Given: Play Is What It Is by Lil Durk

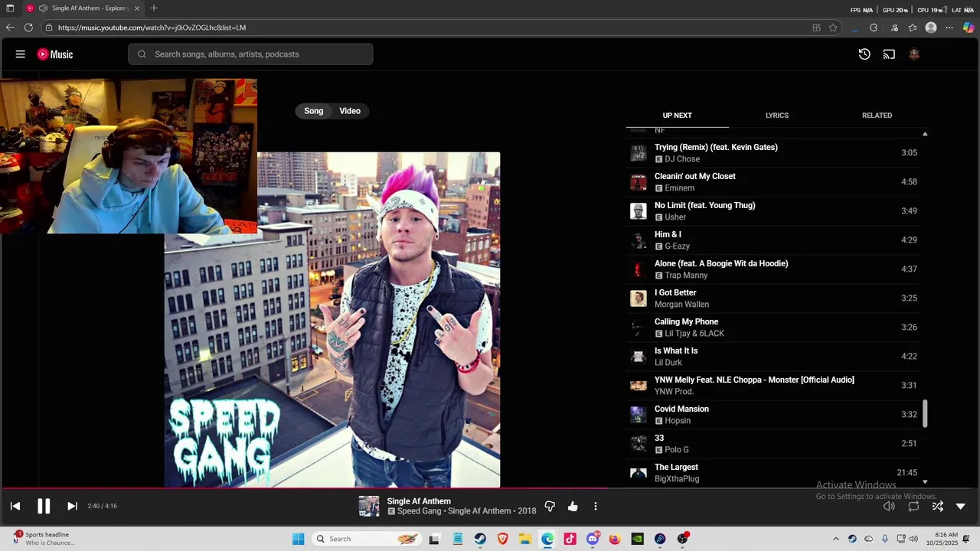Looking at the screenshot, I should pos(773,357).
